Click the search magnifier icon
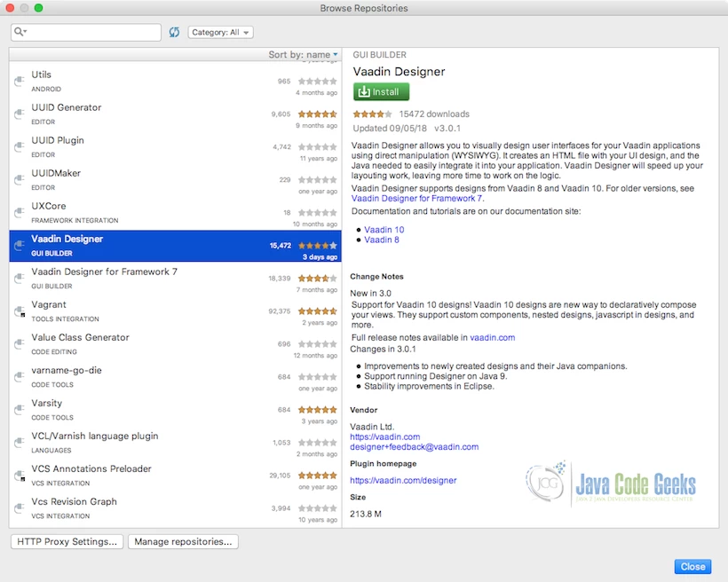 coord(20,32)
